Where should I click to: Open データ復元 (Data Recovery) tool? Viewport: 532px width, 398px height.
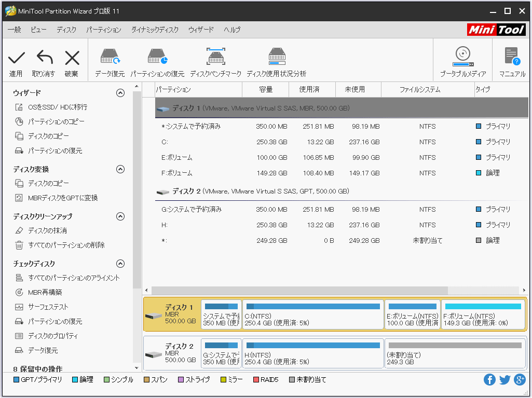coord(111,60)
